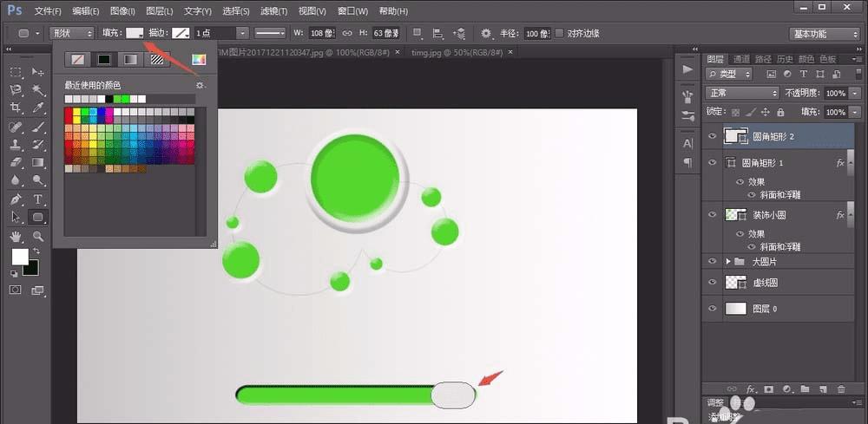Select the Gradient tool

pos(37,162)
